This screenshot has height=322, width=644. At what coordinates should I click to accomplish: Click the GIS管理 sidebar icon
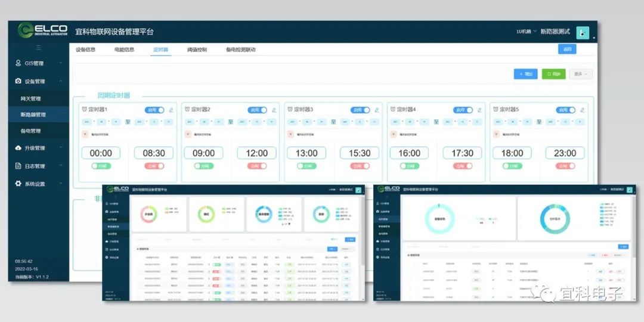[x=18, y=63]
